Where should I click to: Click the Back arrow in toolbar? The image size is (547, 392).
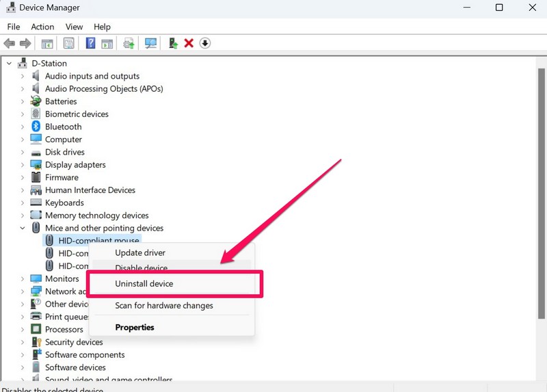(10, 43)
